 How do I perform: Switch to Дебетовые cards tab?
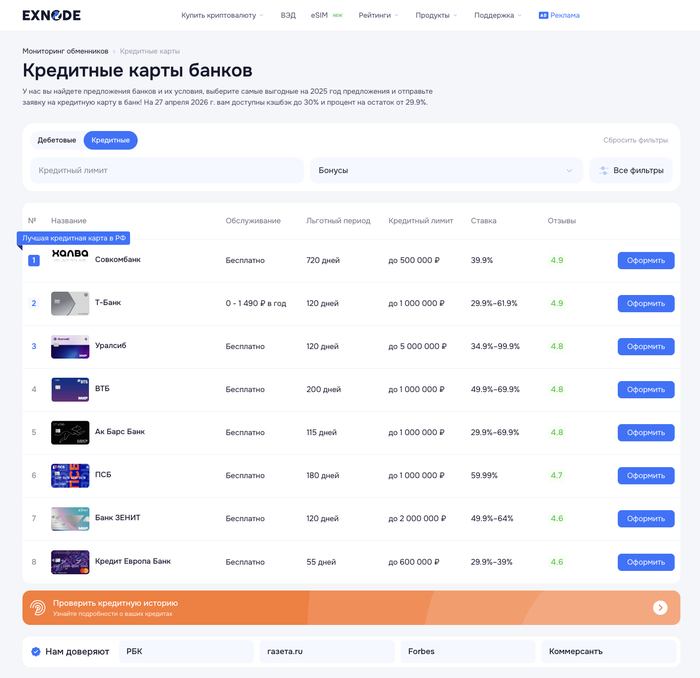[57, 140]
